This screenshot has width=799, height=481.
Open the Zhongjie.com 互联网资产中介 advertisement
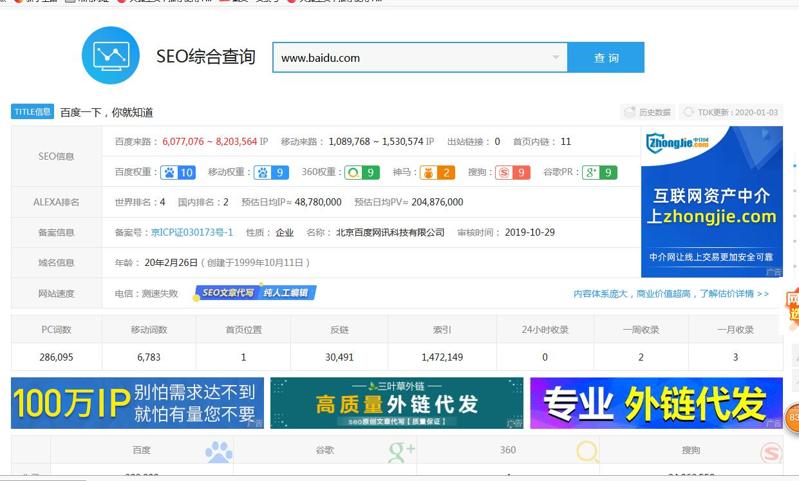[711, 202]
